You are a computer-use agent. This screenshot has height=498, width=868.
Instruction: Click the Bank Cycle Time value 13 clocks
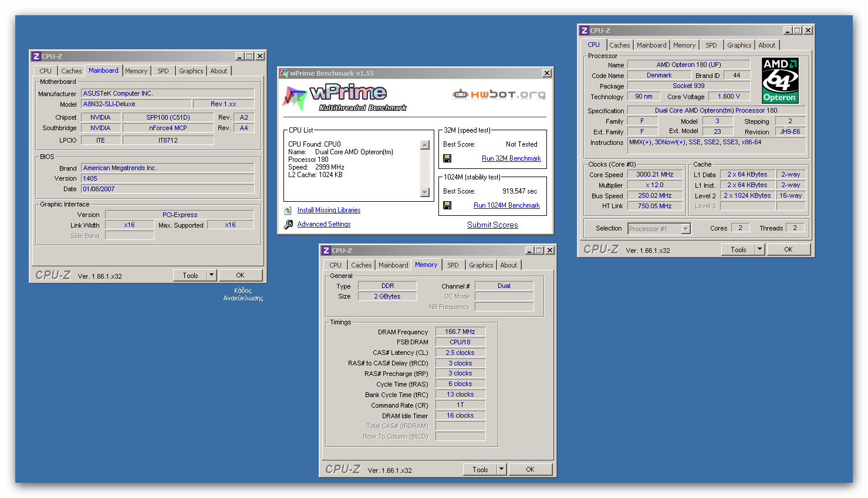point(460,394)
